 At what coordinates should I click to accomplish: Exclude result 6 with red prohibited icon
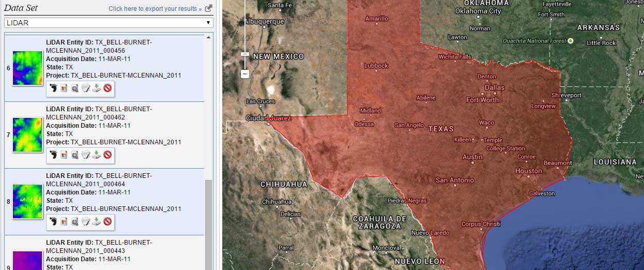tap(108, 88)
